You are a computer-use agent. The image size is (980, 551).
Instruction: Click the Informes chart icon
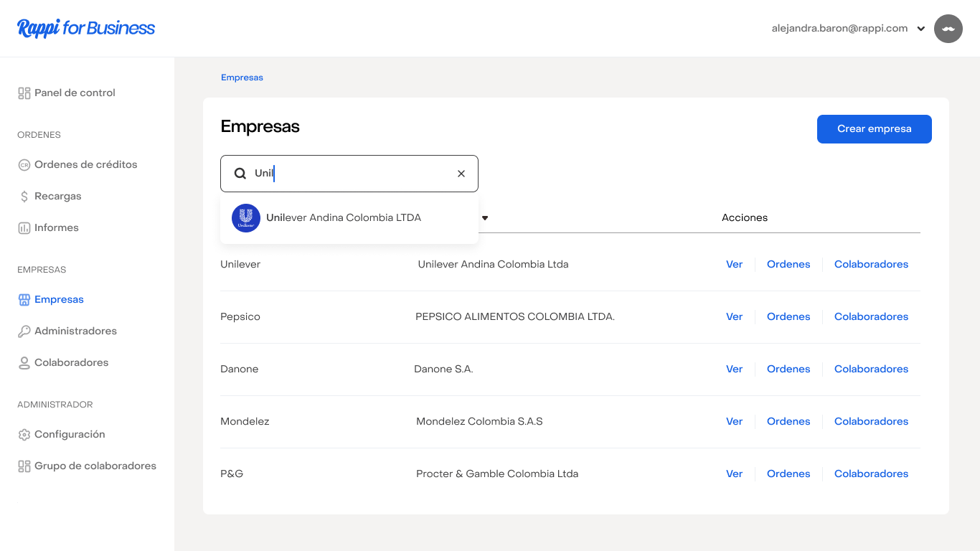pyautogui.click(x=24, y=228)
